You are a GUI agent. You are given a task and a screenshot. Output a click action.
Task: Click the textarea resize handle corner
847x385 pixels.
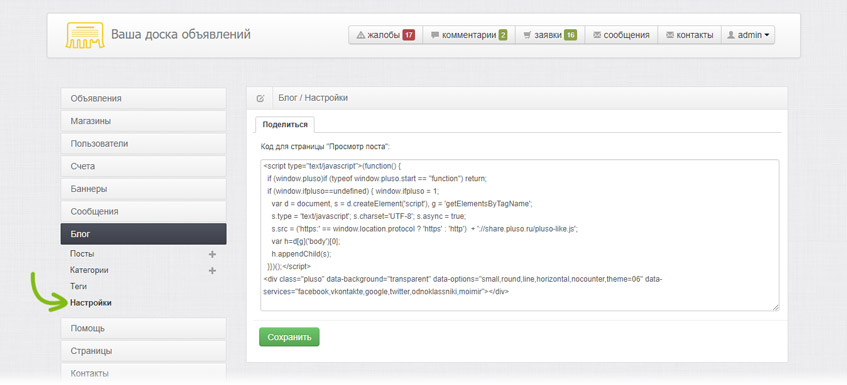pos(776,307)
